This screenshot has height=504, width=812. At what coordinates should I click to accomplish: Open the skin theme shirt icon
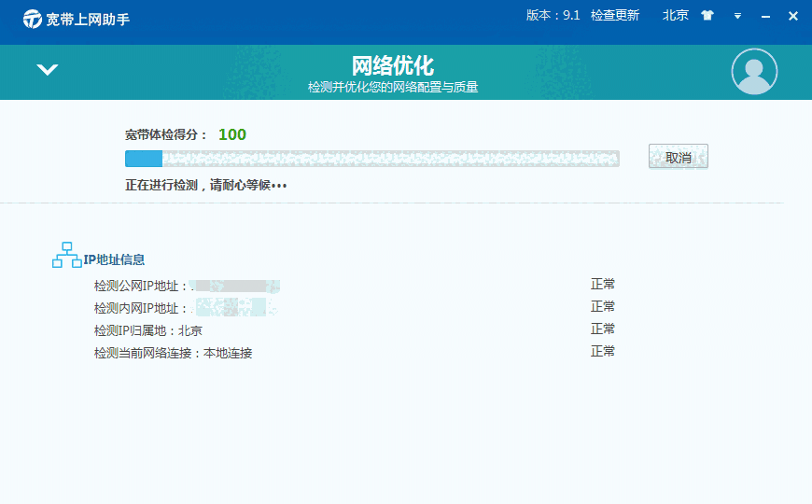pos(707,16)
